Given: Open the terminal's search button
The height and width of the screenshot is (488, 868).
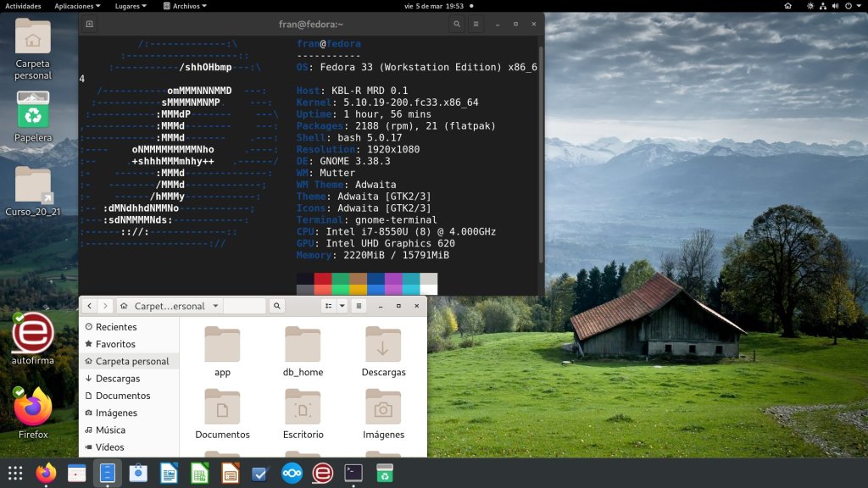Looking at the screenshot, I should click(x=457, y=25).
